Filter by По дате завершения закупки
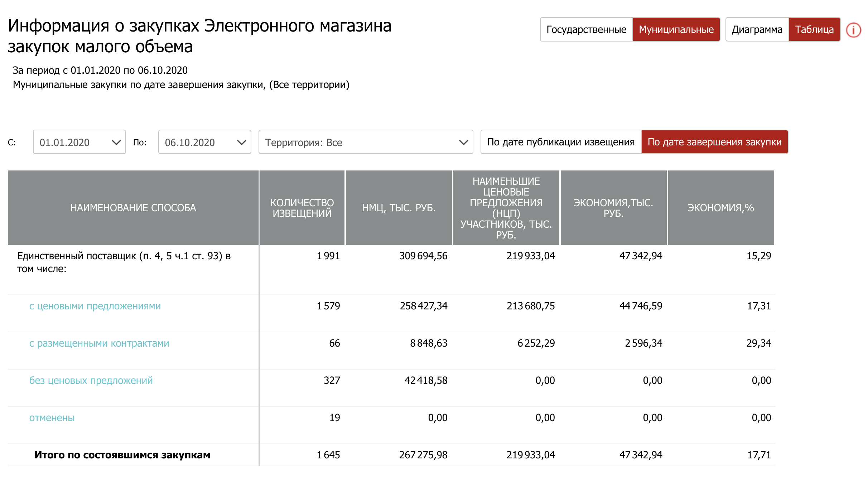The image size is (868, 477). [714, 142]
